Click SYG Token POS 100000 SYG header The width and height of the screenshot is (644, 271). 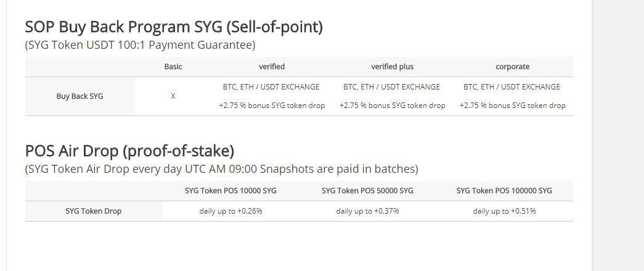(504, 191)
